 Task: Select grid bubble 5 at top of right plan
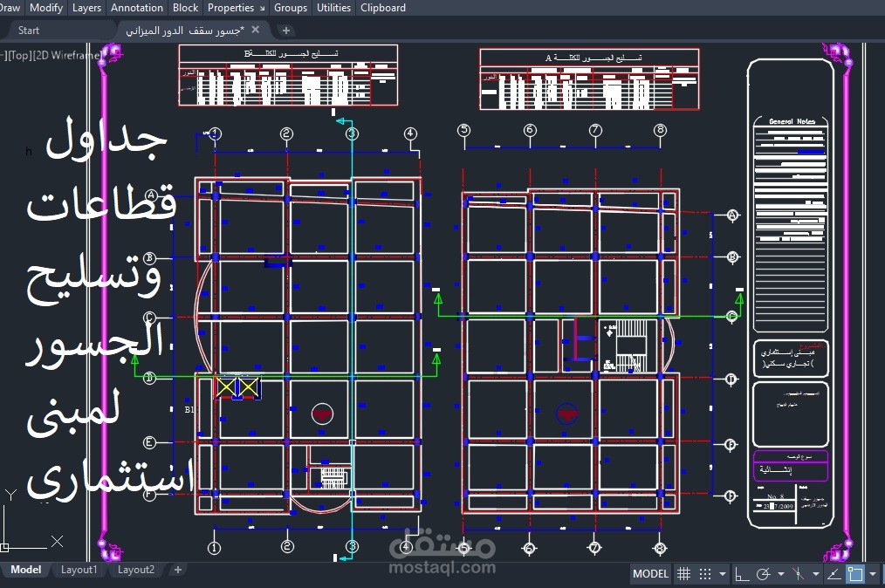(464, 130)
